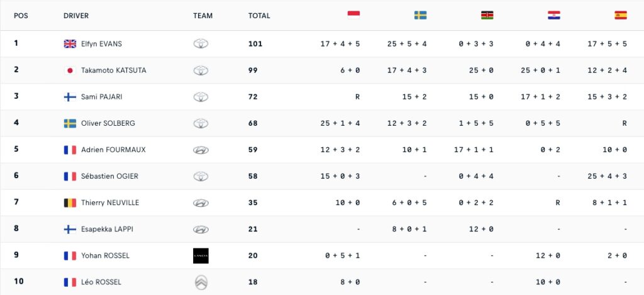Click the Lancia logo in Yohan Rossel's row
This screenshot has width=644, height=295.
click(x=201, y=255)
